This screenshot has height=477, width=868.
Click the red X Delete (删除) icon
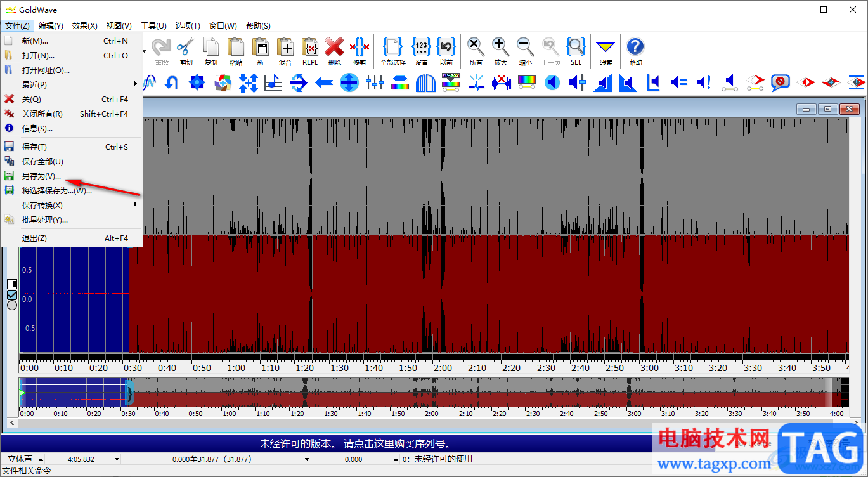click(x=334, y=51)
